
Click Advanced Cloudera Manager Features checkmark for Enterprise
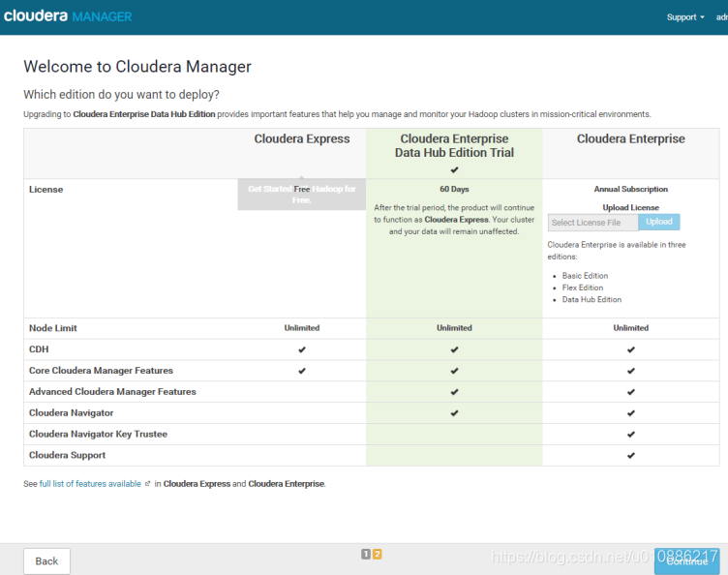pyautogui.click(x=630, y=392)
